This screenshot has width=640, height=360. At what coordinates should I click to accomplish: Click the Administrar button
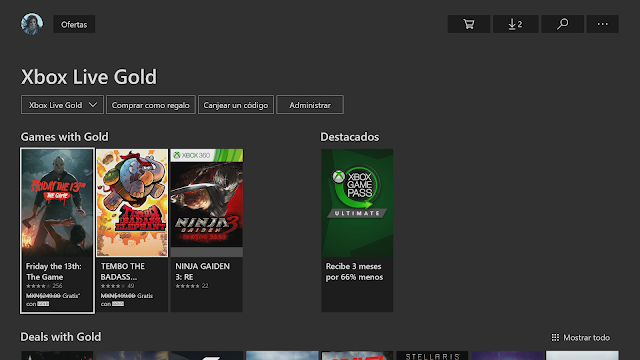[310, 105]
